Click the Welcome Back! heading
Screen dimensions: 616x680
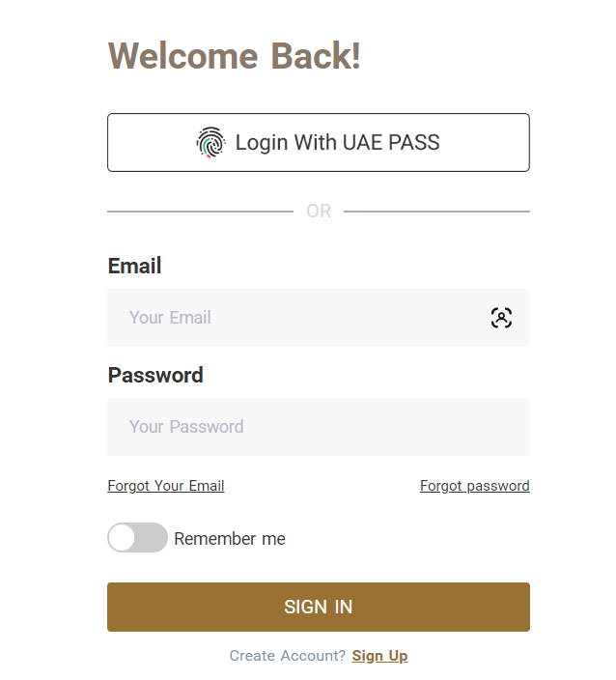click(235, 56)
